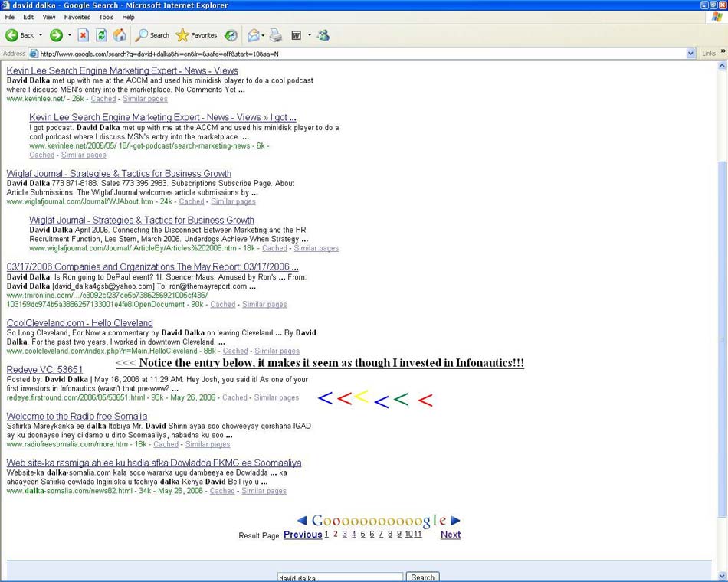This screenshot has height=582, width=728.
Task: Click Similar pages for redeye.firstround.com result
Action: coord(276,397)
